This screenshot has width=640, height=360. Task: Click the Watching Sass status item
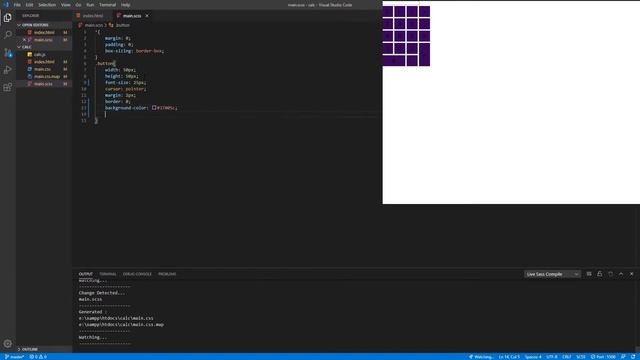point(481,357)
